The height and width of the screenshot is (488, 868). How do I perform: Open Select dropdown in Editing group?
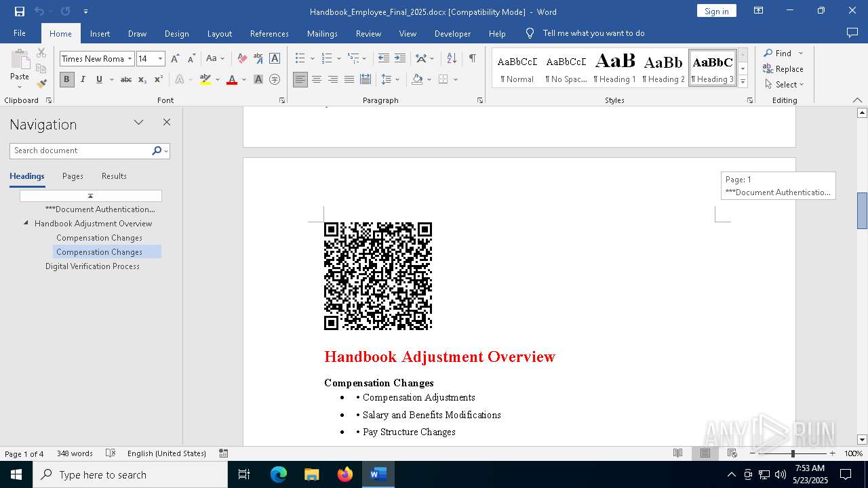(x=783, y=85)
